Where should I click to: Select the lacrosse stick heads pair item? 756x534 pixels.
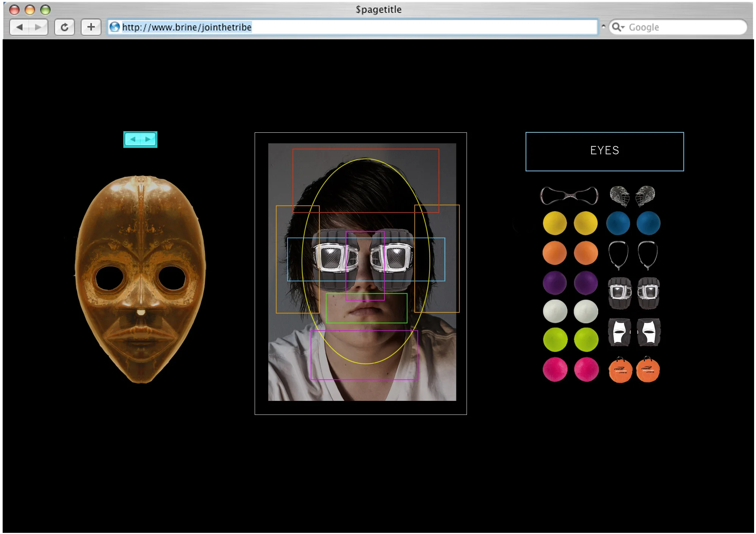click(x=569, y=196)
